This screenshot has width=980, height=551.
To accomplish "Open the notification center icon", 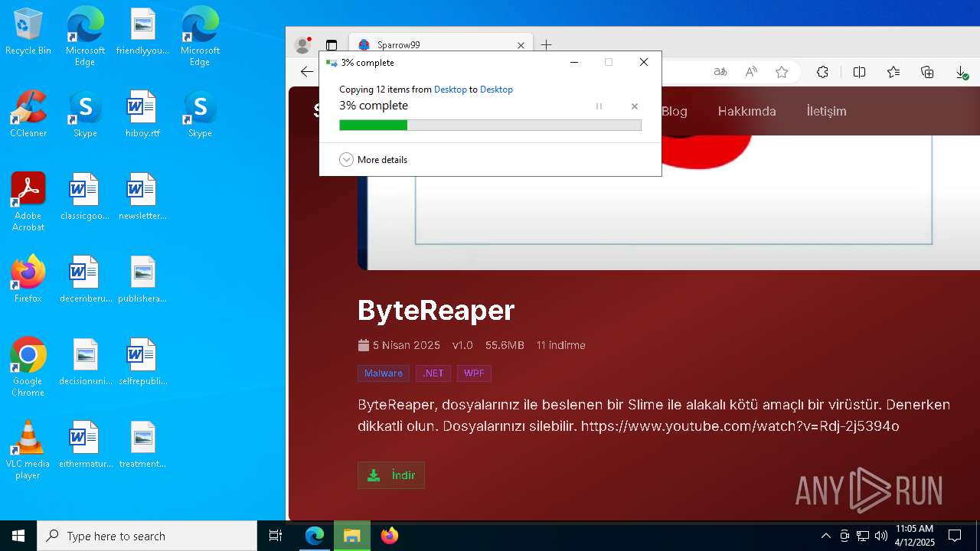I will (x=955, y=536).
